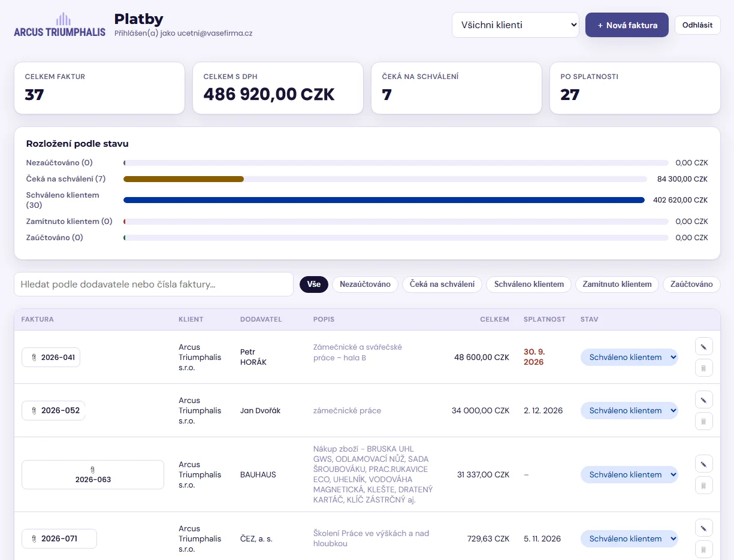This screenshot has height=560, width=734.
Task: Open status dropdown on the ČEZ row
Action: coord(629,539)
